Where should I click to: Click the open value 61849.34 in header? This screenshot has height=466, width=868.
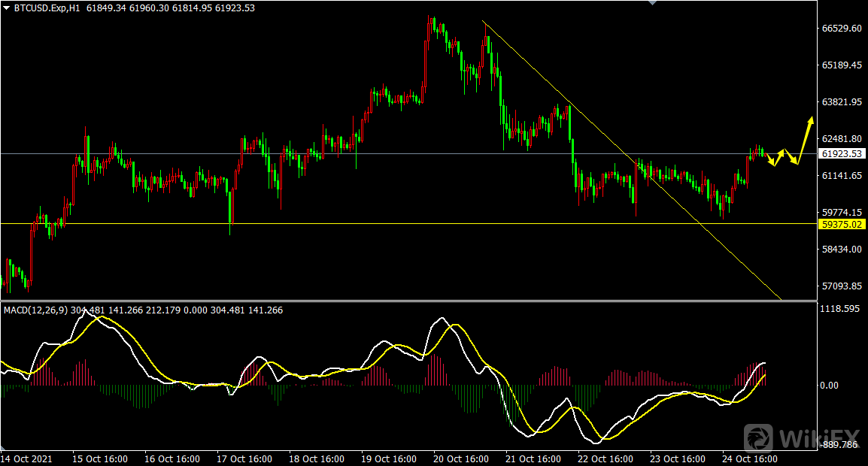coord(106,8)
